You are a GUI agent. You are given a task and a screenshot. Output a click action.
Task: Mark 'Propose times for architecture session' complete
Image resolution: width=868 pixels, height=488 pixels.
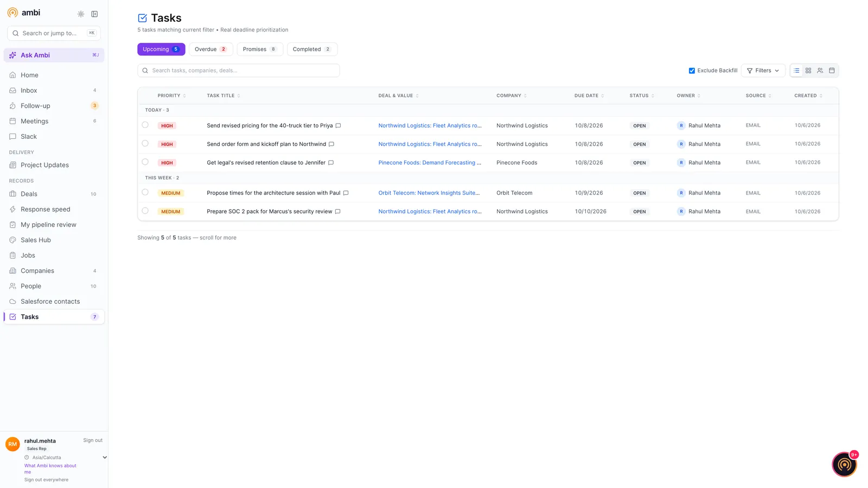point(145,192)
